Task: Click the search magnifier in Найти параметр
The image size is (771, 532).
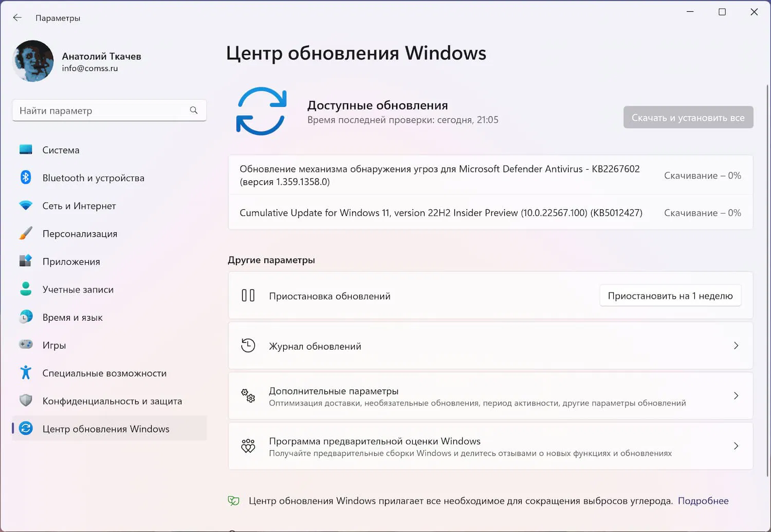Action: pos(194,110)
